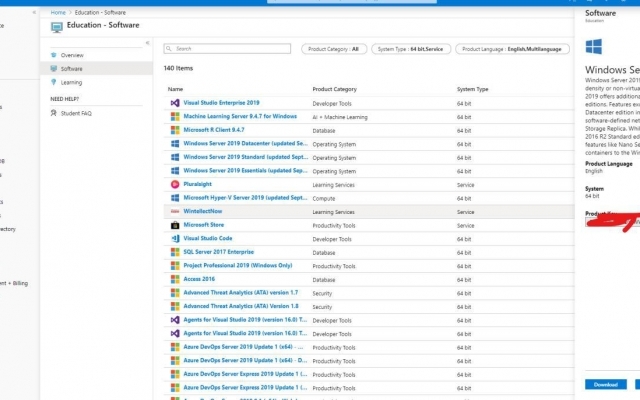Open the Pluralsight link
640x400 pixels.
click(198, 184)
